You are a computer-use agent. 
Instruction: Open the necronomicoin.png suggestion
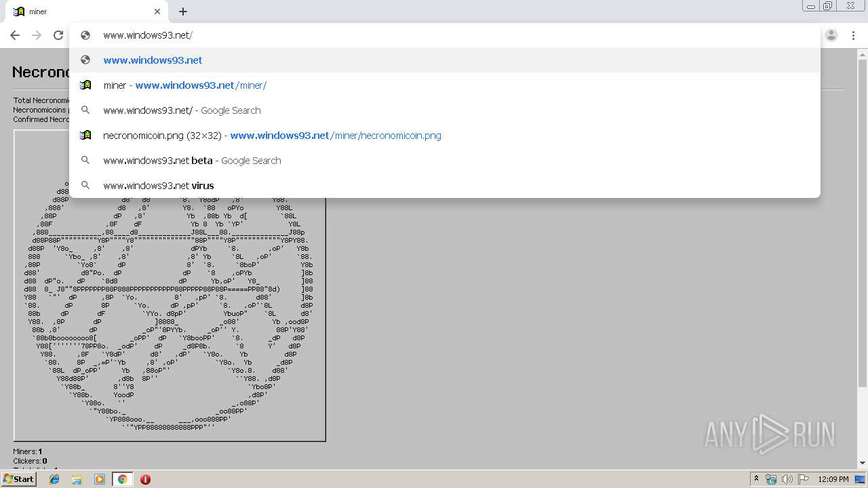(444, 136)
